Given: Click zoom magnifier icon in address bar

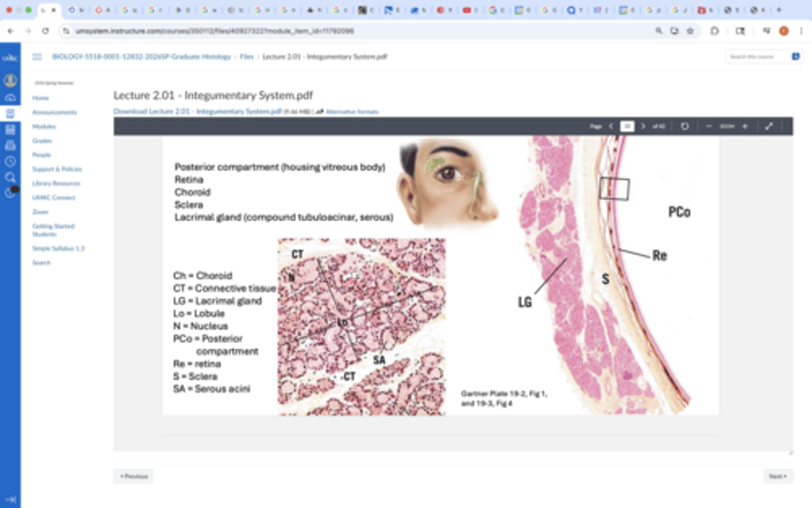Looking at the screenshot, I should (x=659, y=31).
